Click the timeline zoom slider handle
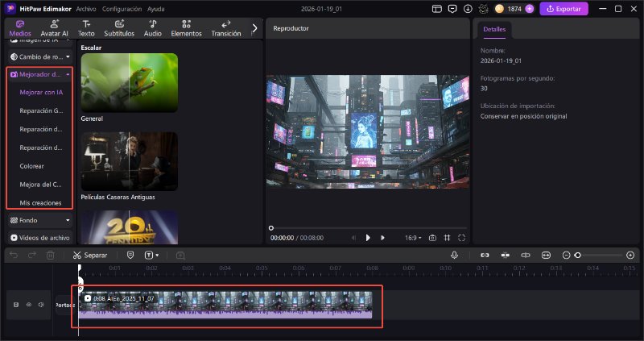This screenshot has height=341, width=644. point(578,256)
